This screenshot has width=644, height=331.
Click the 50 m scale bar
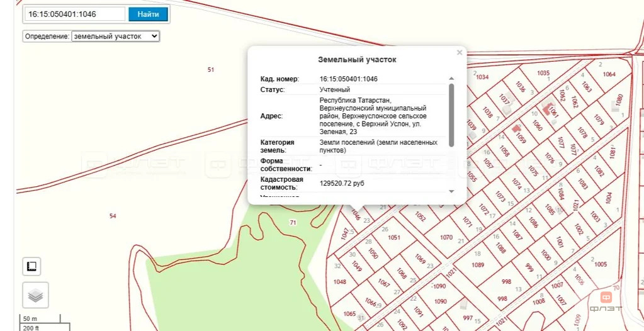tap(31, 318)
